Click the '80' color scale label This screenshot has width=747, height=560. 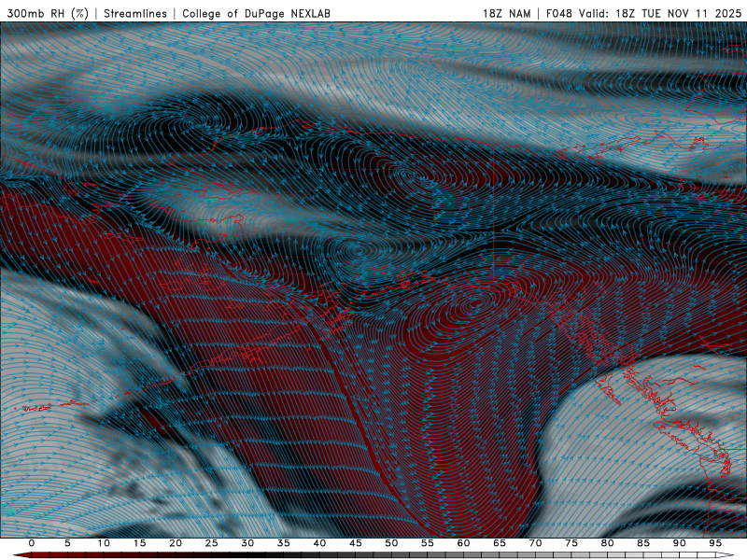(x=607, y=543)
